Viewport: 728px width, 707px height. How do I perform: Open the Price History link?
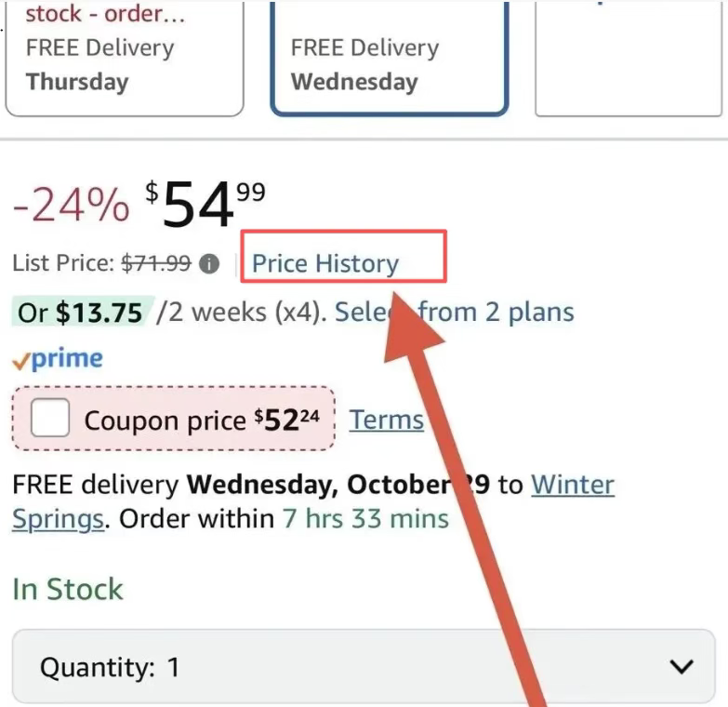pos(325,263)
